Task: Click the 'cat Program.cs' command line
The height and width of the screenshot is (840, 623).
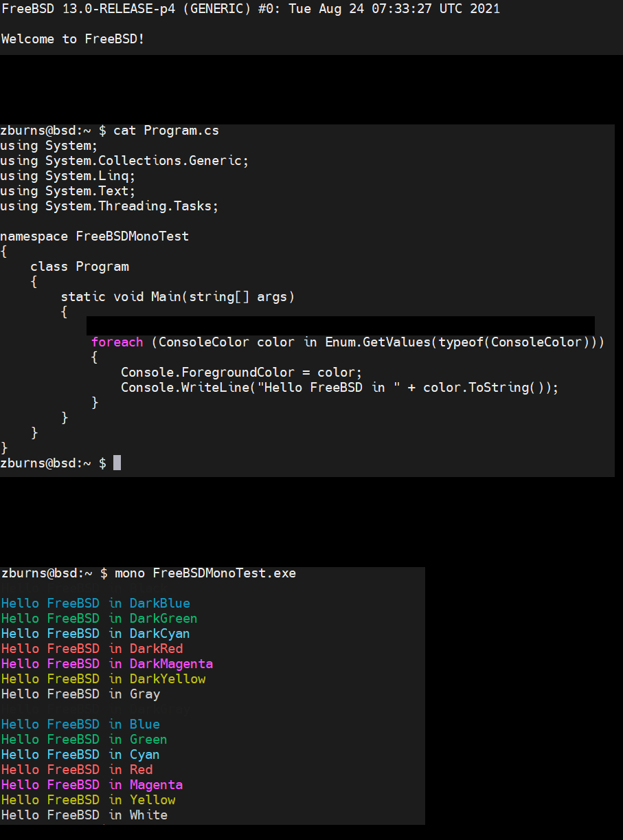Action: click(x=110, y=131)
